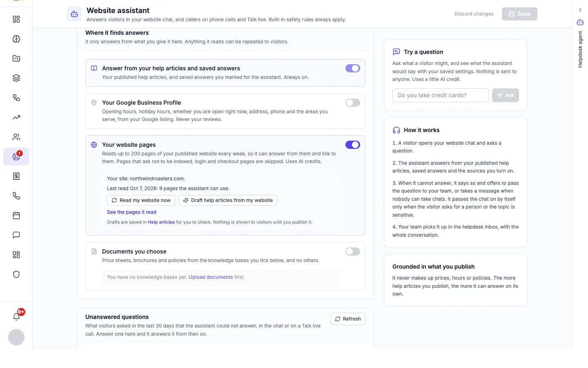Screen dimensions: 588x368
Task: Follow the Help articles link in drafts note
Action: tap(161, 222)
